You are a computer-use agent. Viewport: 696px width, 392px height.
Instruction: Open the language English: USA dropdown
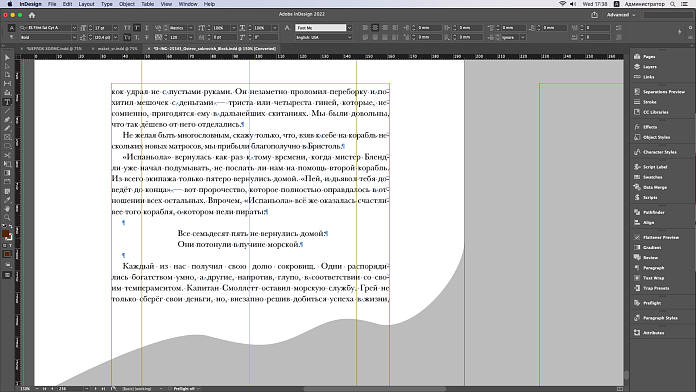[x=350, y=37]
